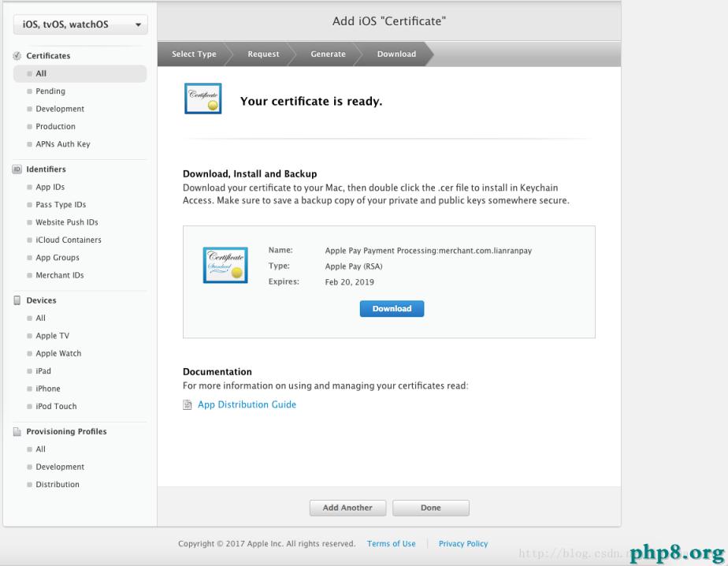Click the Devices section icon in sidebar

(x=17, y=300)
